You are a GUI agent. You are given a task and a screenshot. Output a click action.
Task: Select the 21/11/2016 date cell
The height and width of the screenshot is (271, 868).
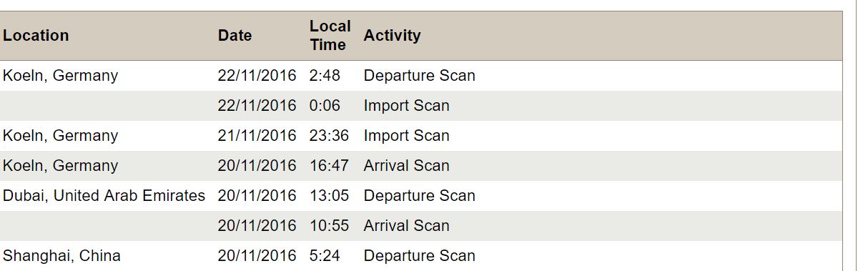point(257,136)
